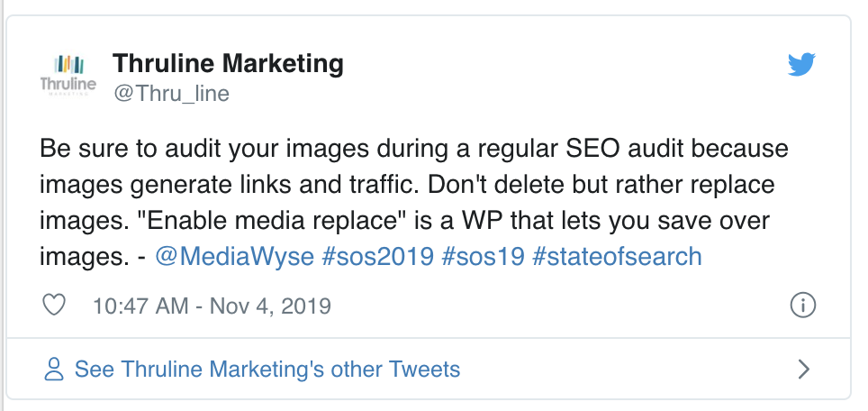The width and height of the screenshot is (868, 411).
Task: Click the colored bars in Thruline logo
Action: point(68,65)
